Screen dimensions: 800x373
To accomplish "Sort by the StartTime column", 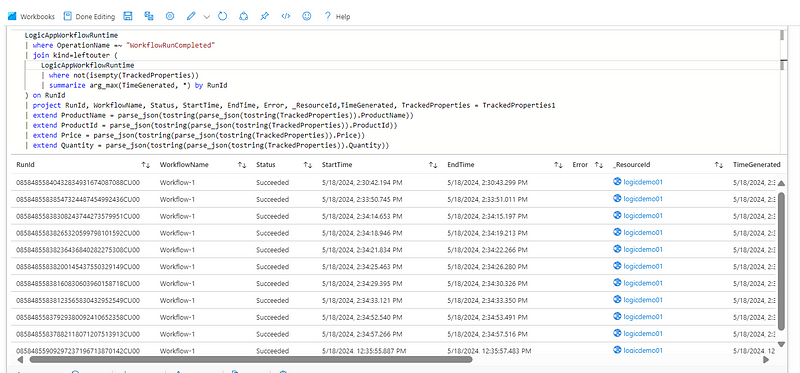I will tap(433, 165).
